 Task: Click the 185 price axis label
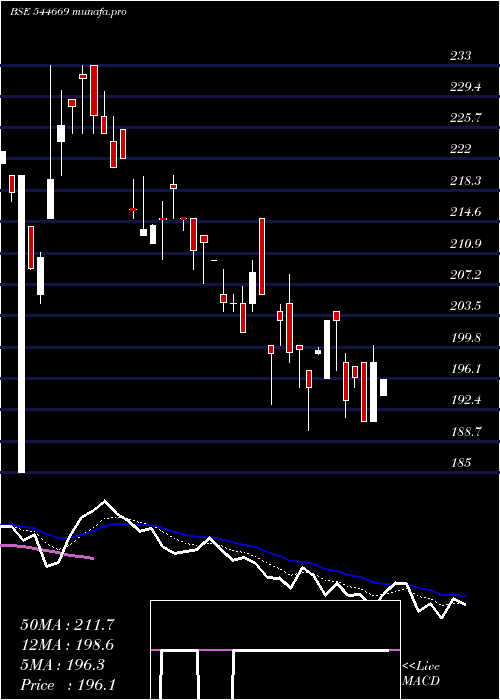point(460,462)
